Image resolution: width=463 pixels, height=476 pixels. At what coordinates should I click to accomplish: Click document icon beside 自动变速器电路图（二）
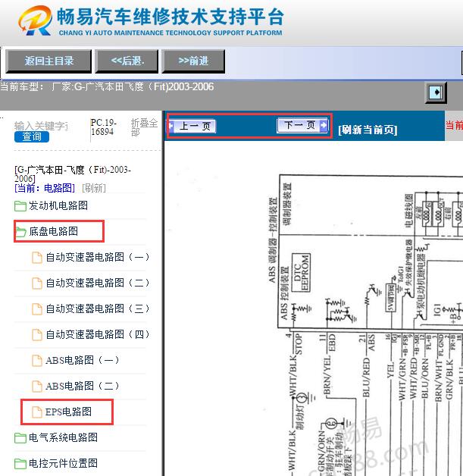click(37, 283)
